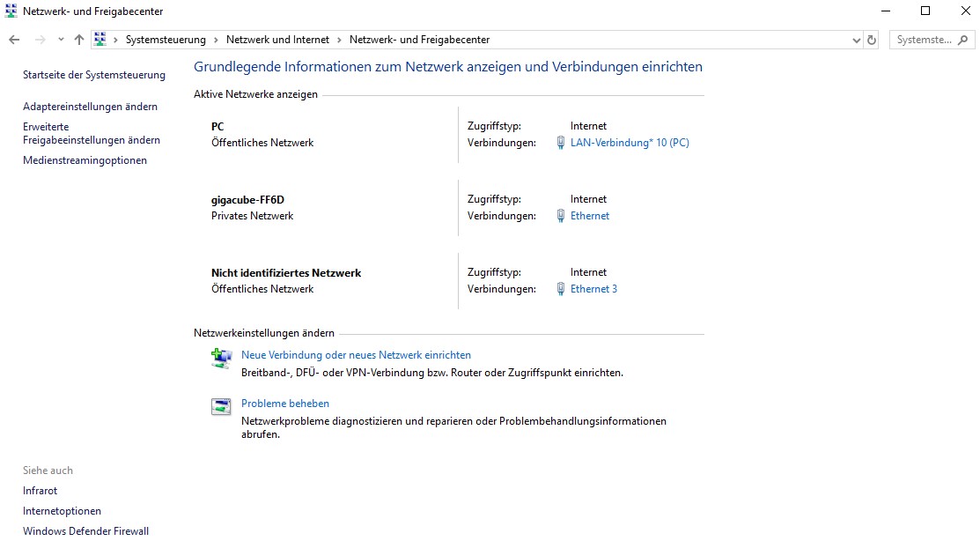
Task: Click the up-one-level arrow icon
Action: tap(78, 40)
